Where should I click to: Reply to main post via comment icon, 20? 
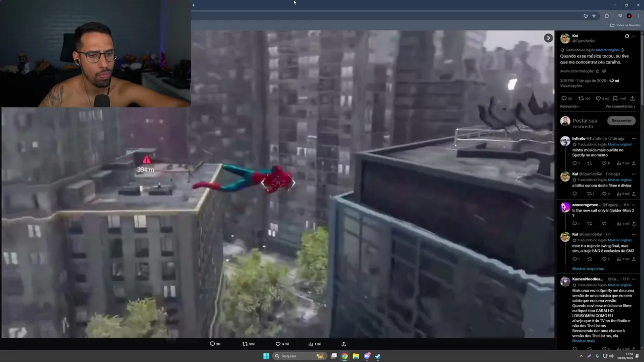point(567,99)
